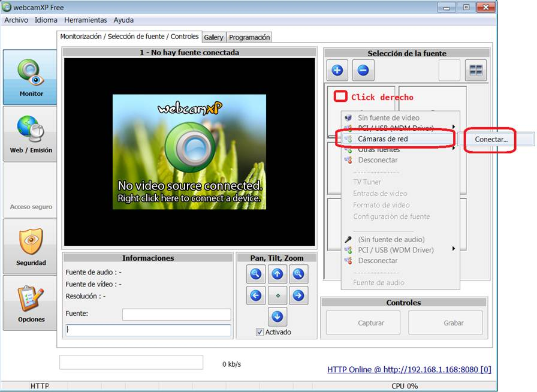Screen dimensions: 537x392
Task: Disable the Activado pan-tilt checkbox
Action: pyautogui.click(x=260, y=331)
